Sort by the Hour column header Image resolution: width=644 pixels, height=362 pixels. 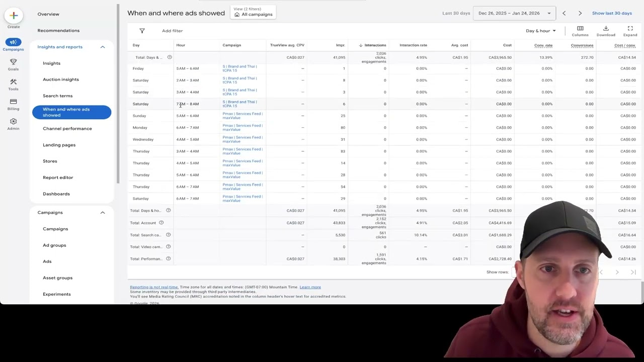pos(181,45)
